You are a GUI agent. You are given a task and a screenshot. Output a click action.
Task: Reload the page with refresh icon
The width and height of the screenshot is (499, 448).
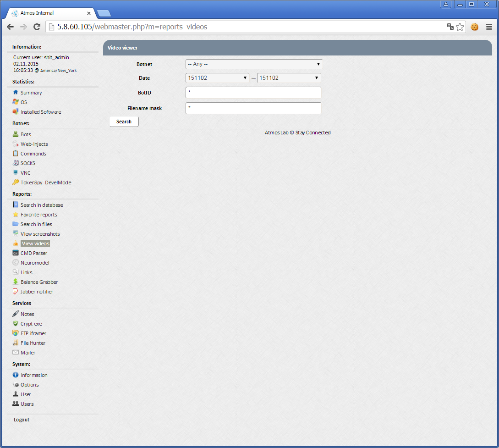(37, 27)
